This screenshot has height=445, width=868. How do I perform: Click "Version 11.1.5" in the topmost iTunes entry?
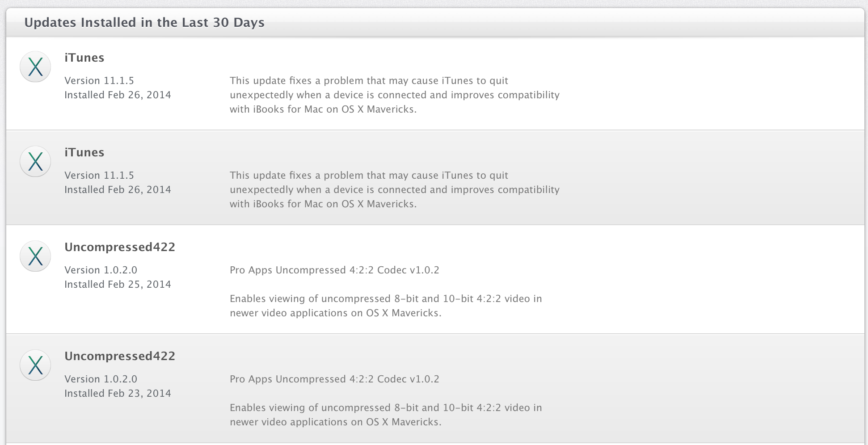pyautogui.click(x=99, y=80)
